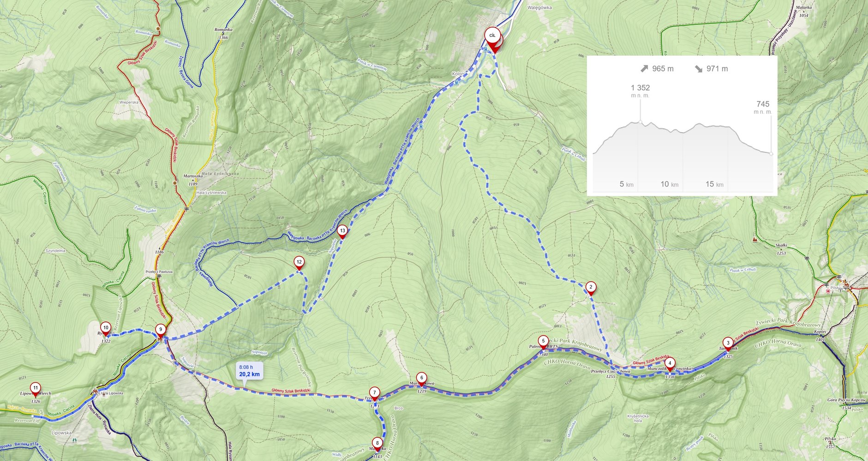This screenshot has width=868, height=461.
Task: Click waypoint marker 6 at Magurka 1219
Action: [421, 379]
